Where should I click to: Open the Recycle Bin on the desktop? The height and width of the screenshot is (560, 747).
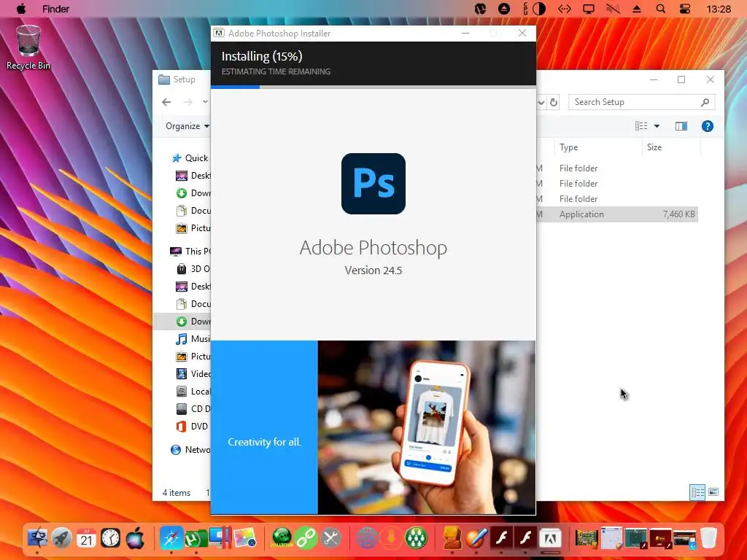(28, 47)
